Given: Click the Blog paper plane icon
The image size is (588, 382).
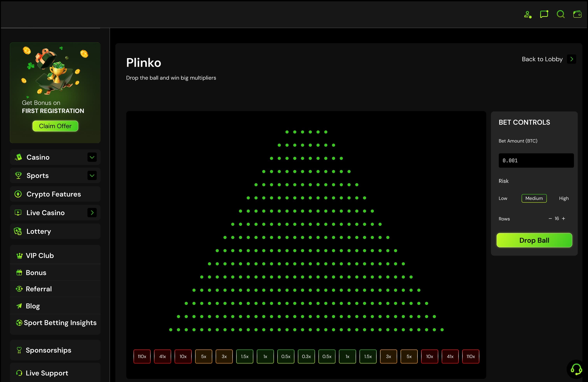Looking at the screenshot, I should (19, 306).
